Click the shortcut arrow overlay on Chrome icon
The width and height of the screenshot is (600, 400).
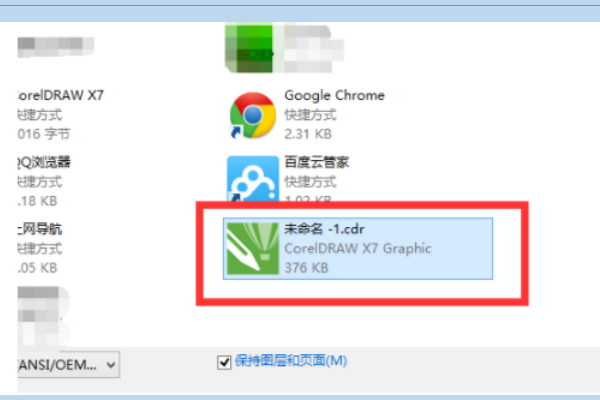pyautogui.click(x=235, y=132)
